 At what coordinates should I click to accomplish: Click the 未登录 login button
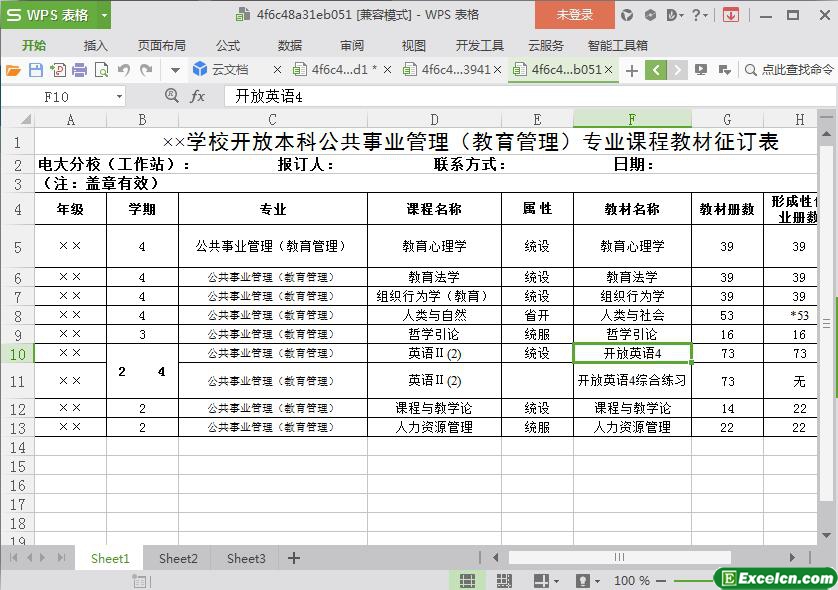[575, 15]
